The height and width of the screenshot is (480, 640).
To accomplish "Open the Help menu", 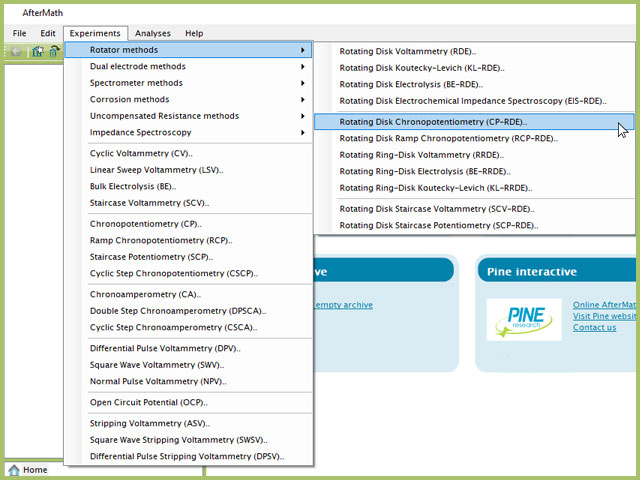I will pos(194,33).
